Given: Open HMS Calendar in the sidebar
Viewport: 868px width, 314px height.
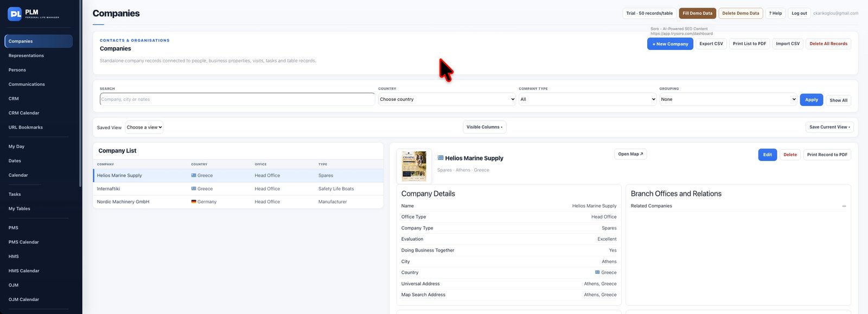Looking at the screenshot, I should pos(24,271).
